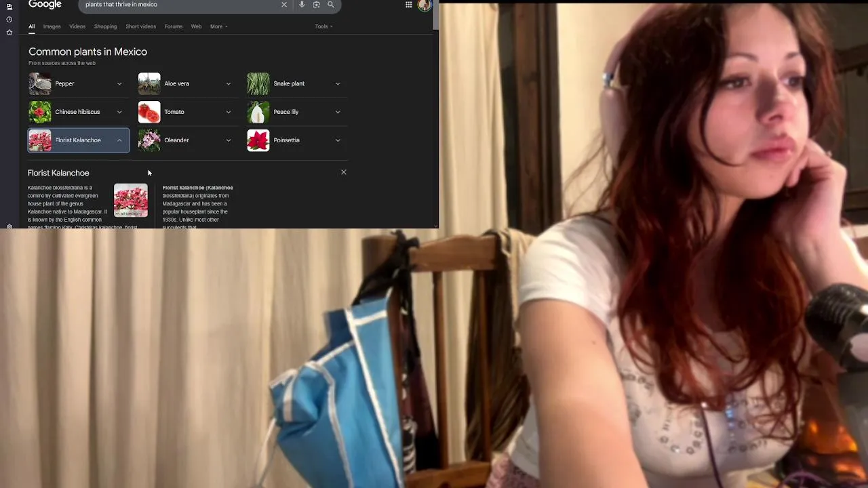Switch to the Web tab
Viewport: 868px width, 488px height.
coord(196,26)
